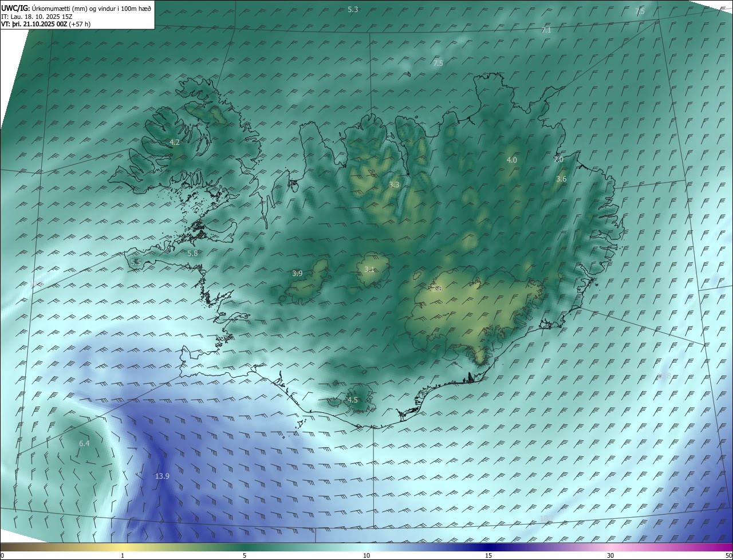This screenshot has height=560, width=733.
Task: Click the '1' tick on the color scale
Action: [x=123, y=555]
